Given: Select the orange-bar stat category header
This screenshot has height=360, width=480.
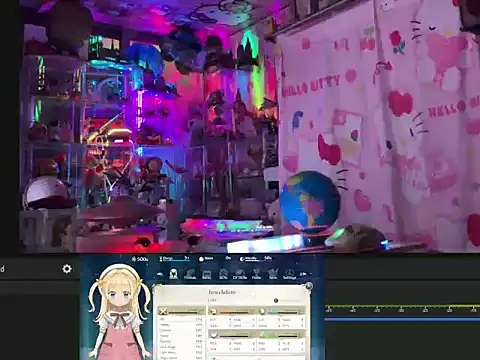Looking at the screenshot, I should 232,311.
